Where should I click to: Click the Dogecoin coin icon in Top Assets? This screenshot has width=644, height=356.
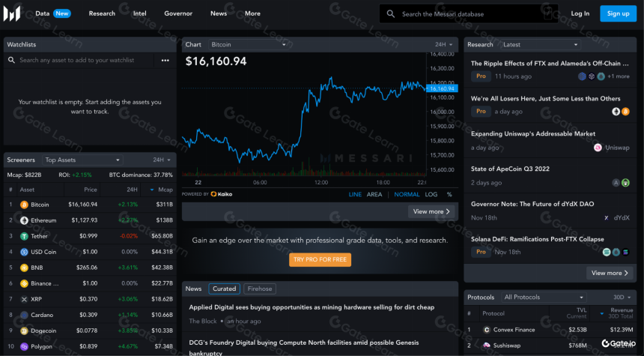[24, 331]
